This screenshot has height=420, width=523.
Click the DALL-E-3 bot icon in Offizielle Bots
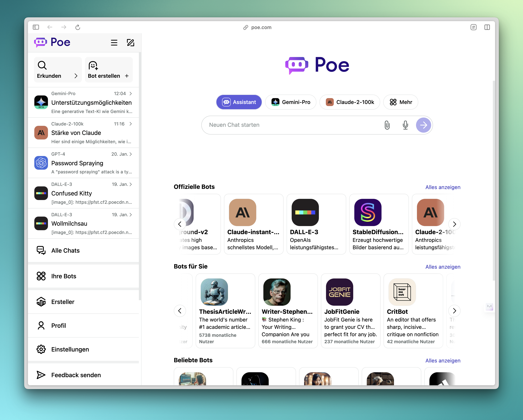(x=305, y=212)
